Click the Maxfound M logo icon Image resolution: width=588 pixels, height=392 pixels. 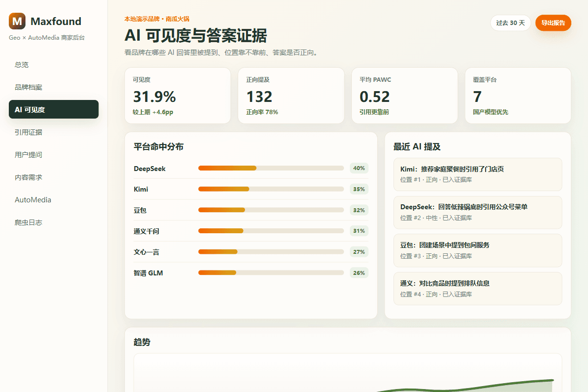(x=18, y=21)
